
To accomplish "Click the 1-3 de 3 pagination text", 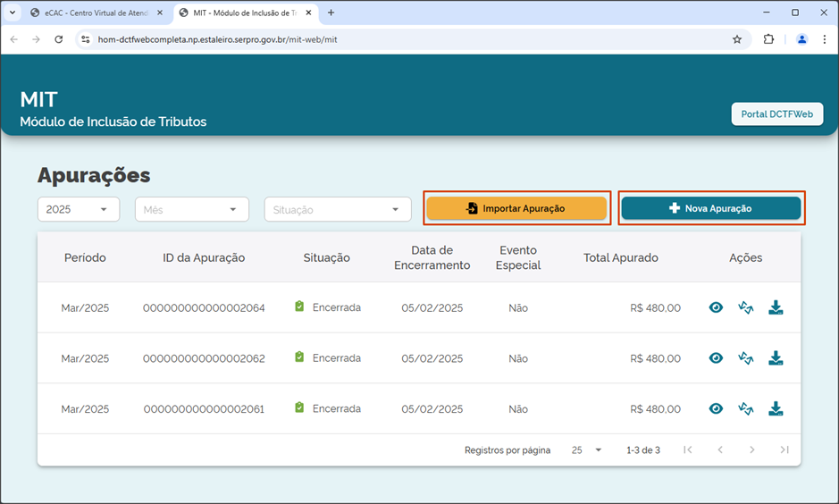I will tap(643, 450).
